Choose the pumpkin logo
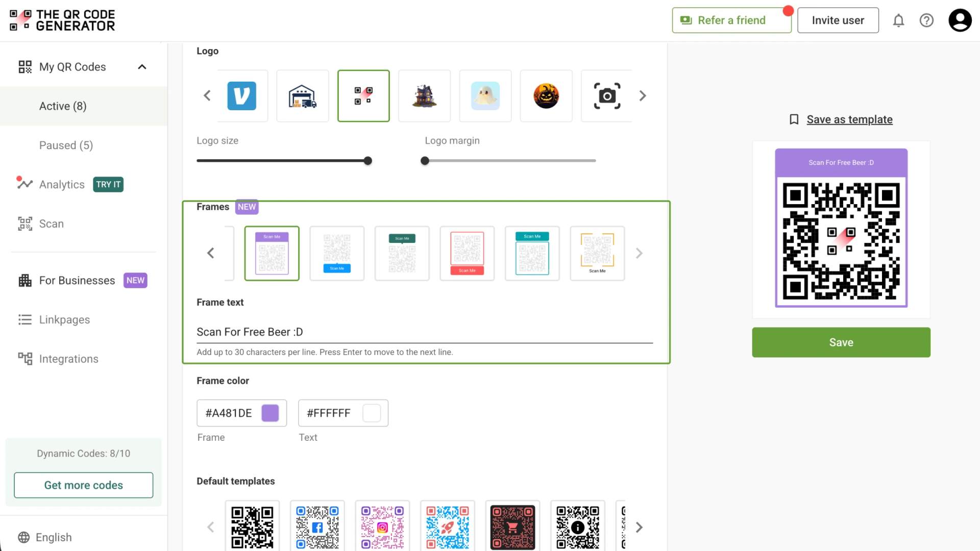This screenshot has height=551, width=980. 546,96
